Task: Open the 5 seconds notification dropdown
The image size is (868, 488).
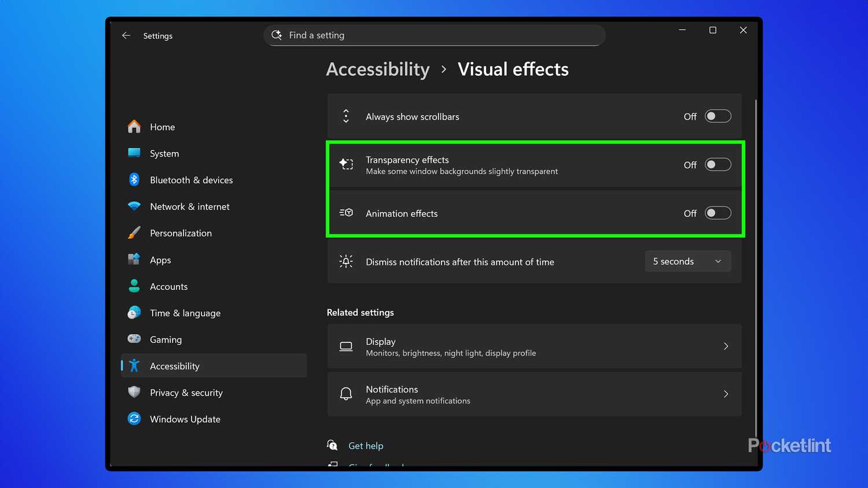Action: coord(687,261)
